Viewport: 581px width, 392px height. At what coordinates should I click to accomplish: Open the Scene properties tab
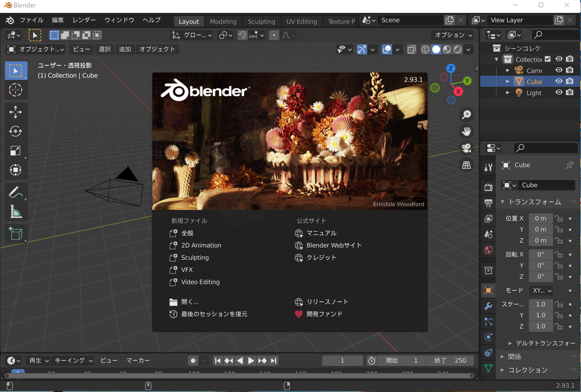(x=488, y=234)
